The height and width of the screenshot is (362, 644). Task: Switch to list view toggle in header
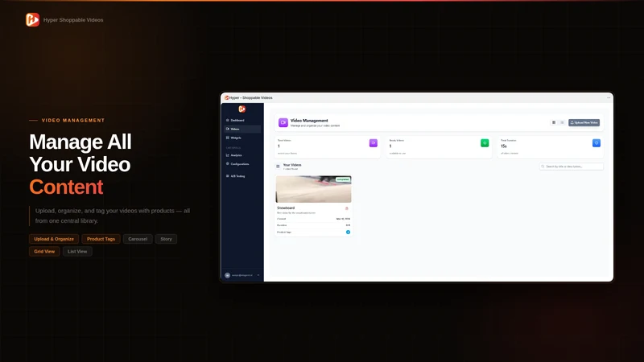pos(562,122)
